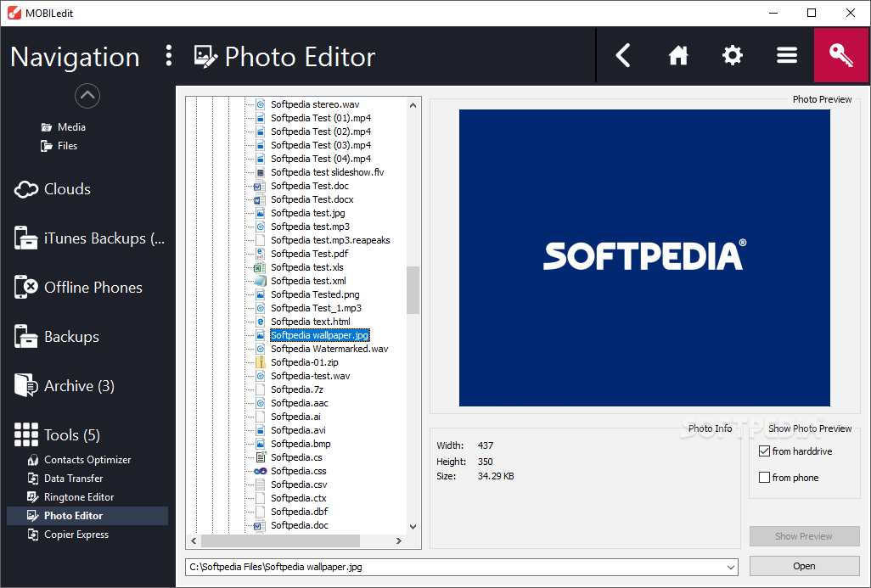Click the vertical scrollbar thumb in the file tree
Image resolution: width=871 pixels, height=588 pixels.
[x=413, y=290]
